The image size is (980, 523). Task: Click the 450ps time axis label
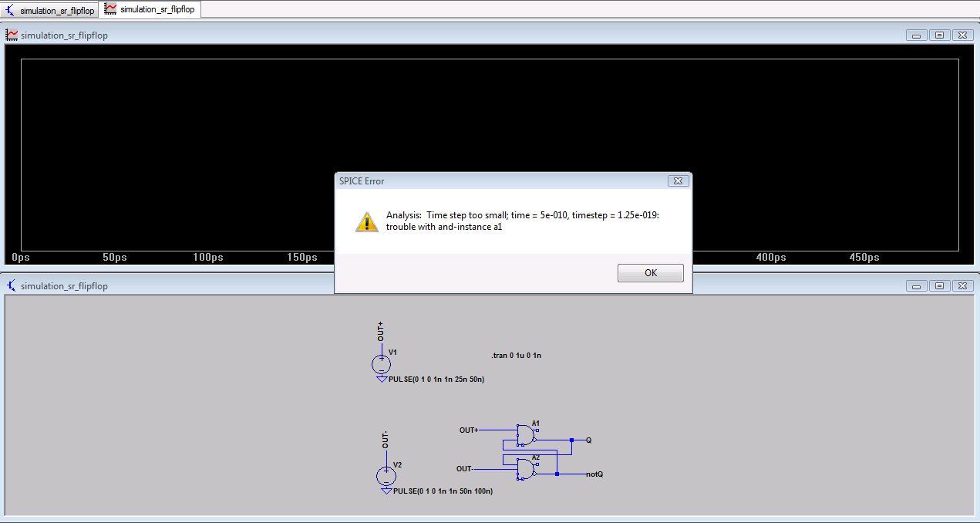(x=864, y=257)
